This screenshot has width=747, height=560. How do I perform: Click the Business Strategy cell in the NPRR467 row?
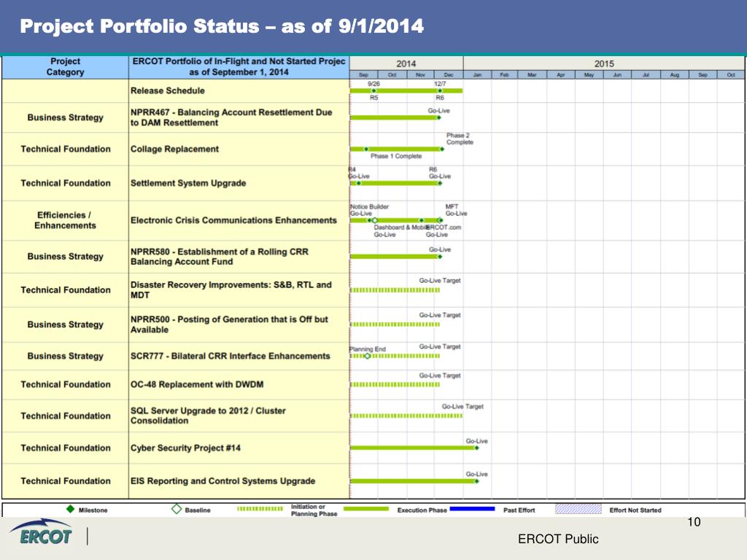(x=65, y=117)
